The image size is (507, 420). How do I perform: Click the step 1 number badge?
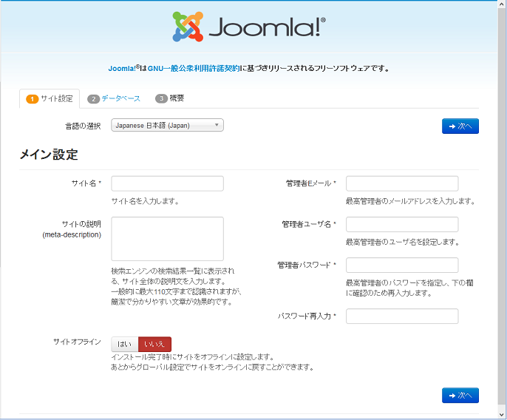coord(32,99)
